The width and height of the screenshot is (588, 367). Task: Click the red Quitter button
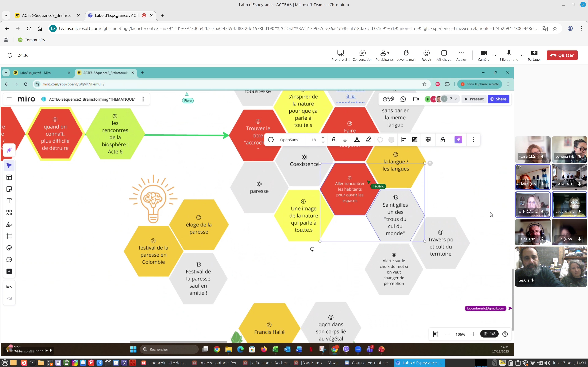pyautogui.click(x=562, y=55)
